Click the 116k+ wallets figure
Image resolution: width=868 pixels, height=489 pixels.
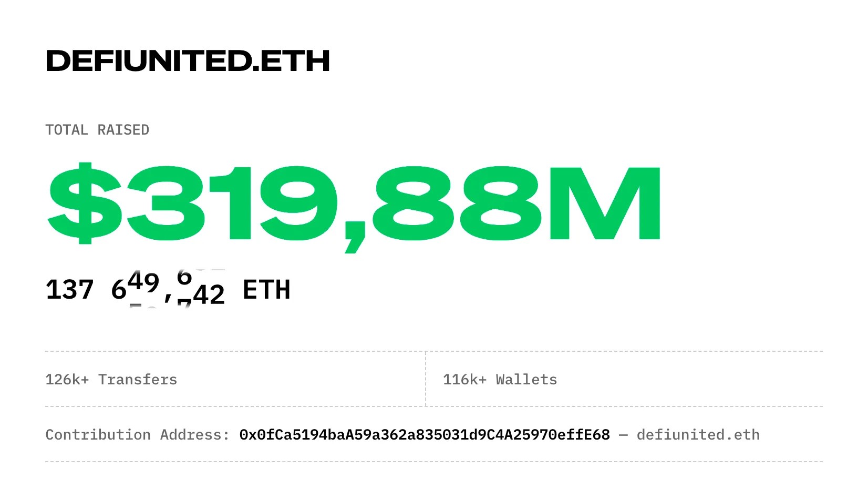pos(465,380)
